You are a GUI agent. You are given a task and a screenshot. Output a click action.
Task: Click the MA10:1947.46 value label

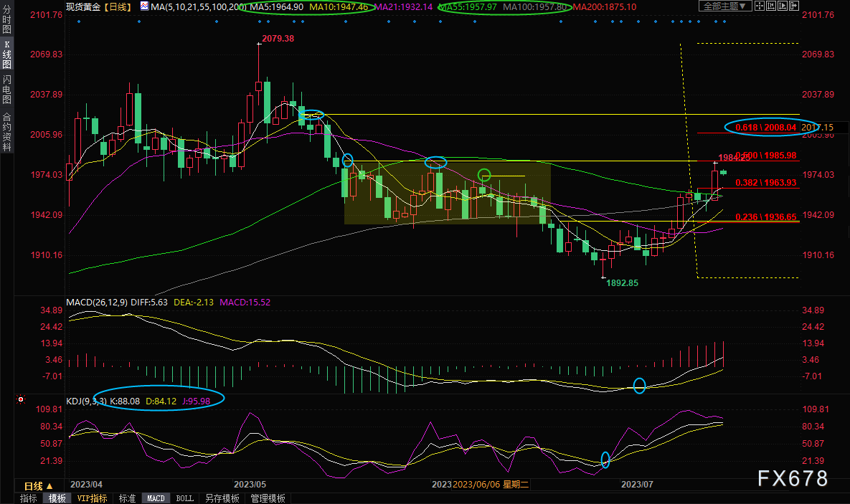coord(339,6)
